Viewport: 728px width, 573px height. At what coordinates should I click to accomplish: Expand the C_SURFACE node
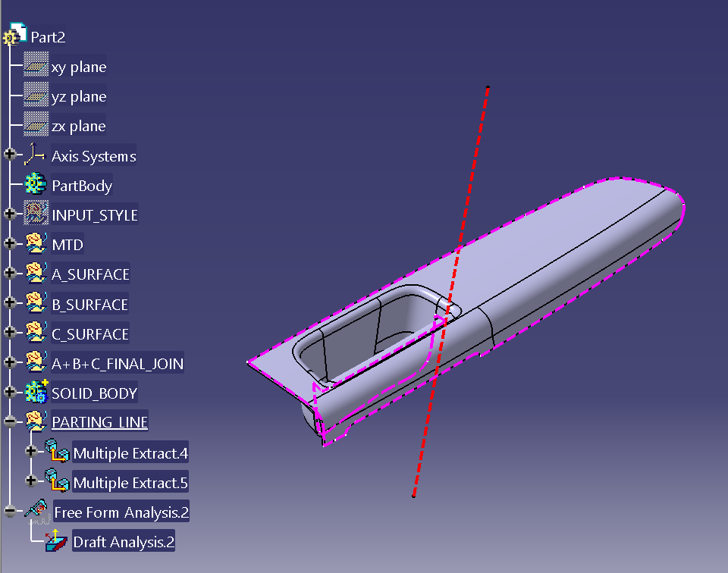[x=10, y=332]
